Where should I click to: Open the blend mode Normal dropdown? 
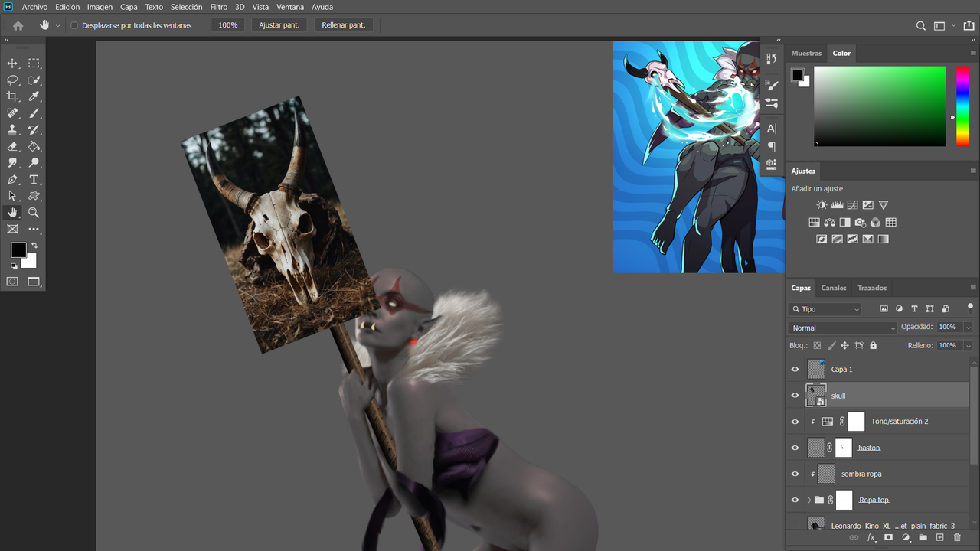842,328
